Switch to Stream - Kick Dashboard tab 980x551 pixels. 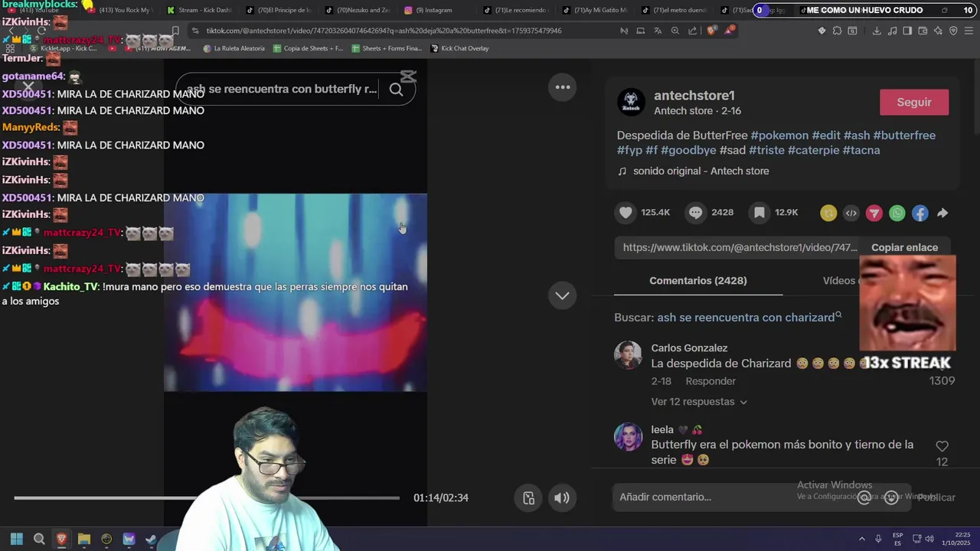199,10
